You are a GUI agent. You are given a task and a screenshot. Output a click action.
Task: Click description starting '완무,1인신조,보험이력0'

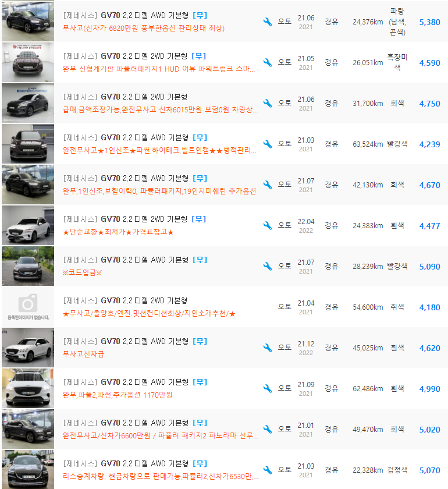coord(159,191)
